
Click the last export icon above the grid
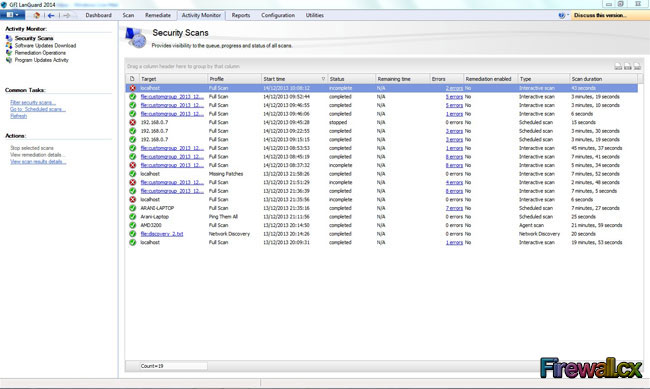pos(637,66)
